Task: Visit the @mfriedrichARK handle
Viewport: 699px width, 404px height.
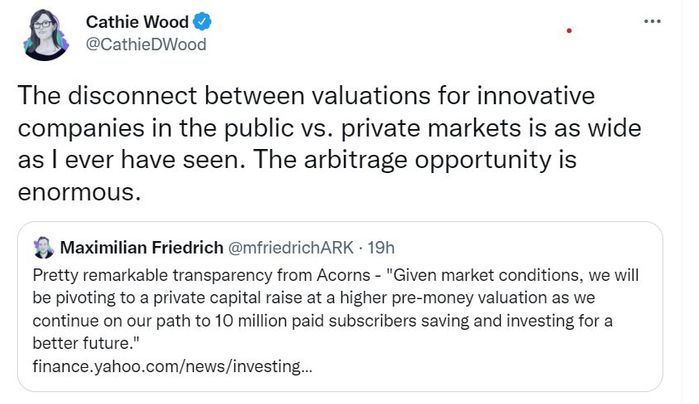Action: [291, 247]
